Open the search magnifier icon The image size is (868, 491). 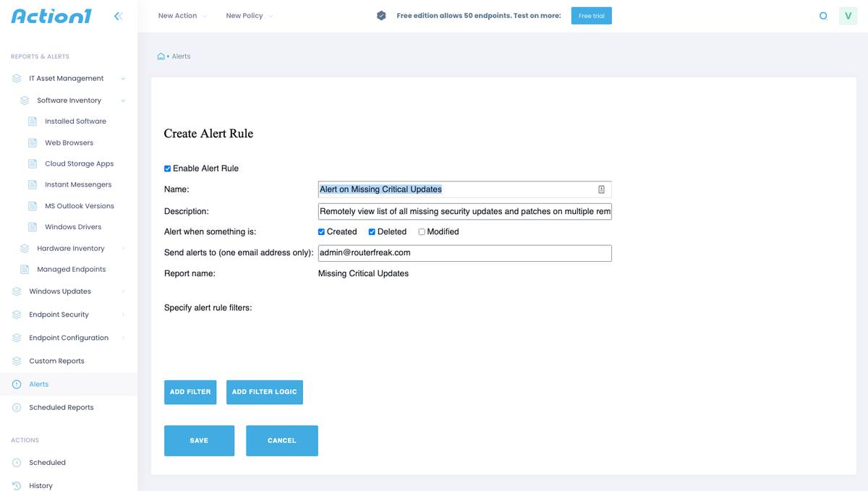(x=823, y=16)
